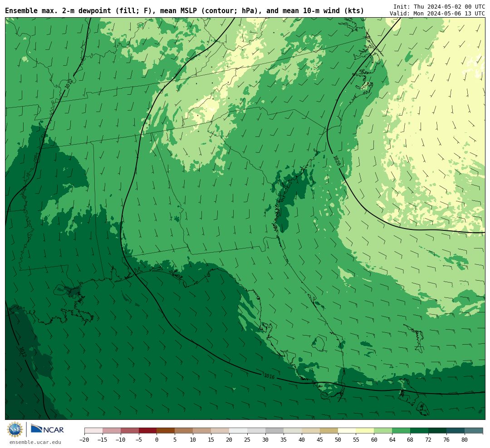Viewport: 490px width, 448px height.
Task: Click the swatch between 5 and 10
Action: point(184,431)
